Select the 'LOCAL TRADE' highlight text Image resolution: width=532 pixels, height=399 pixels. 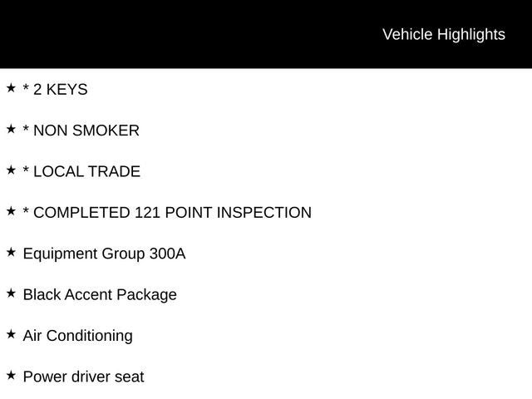pos(86,172)
